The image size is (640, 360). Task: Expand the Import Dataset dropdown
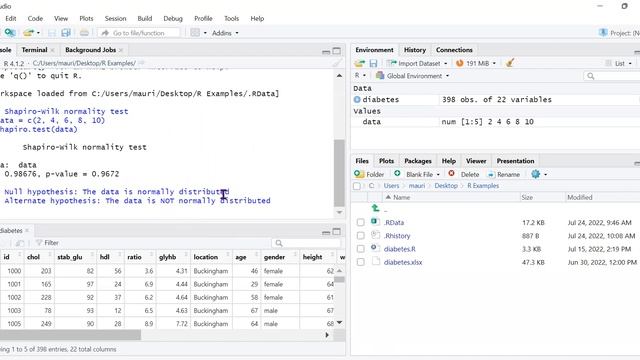417,63
